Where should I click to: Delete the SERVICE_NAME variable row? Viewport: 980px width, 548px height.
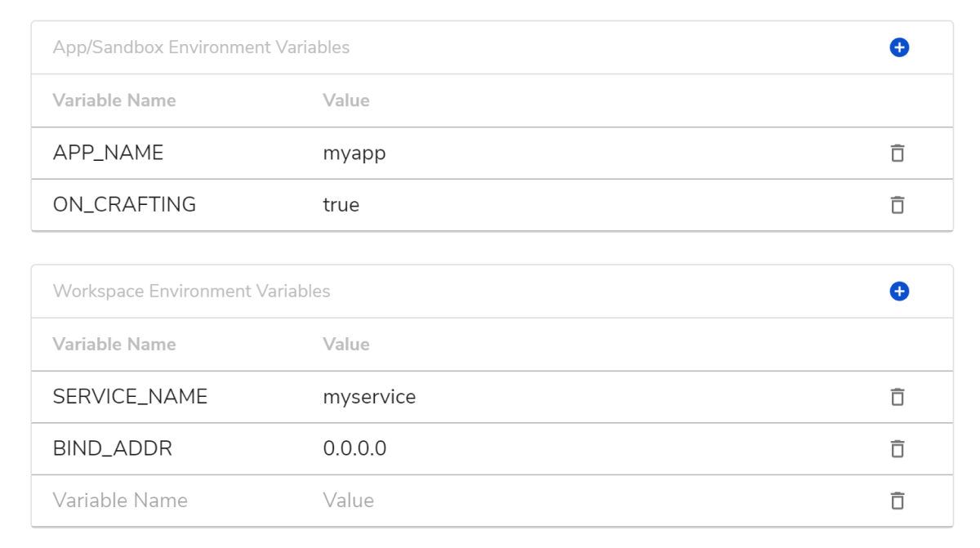898,397
